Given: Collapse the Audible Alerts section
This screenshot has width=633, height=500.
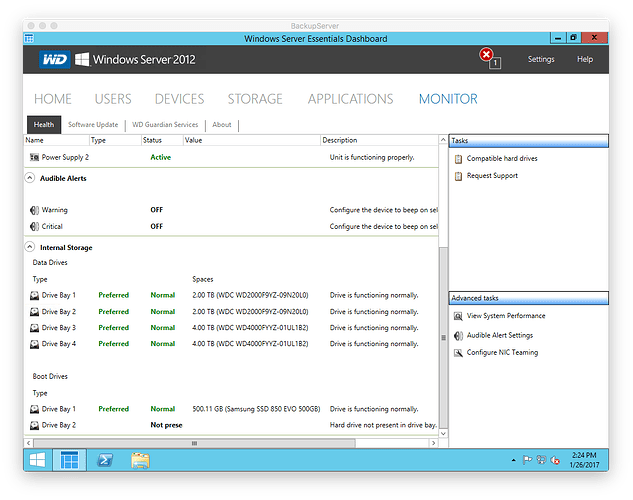Looking at the screenshot, I should coord(29,178).
